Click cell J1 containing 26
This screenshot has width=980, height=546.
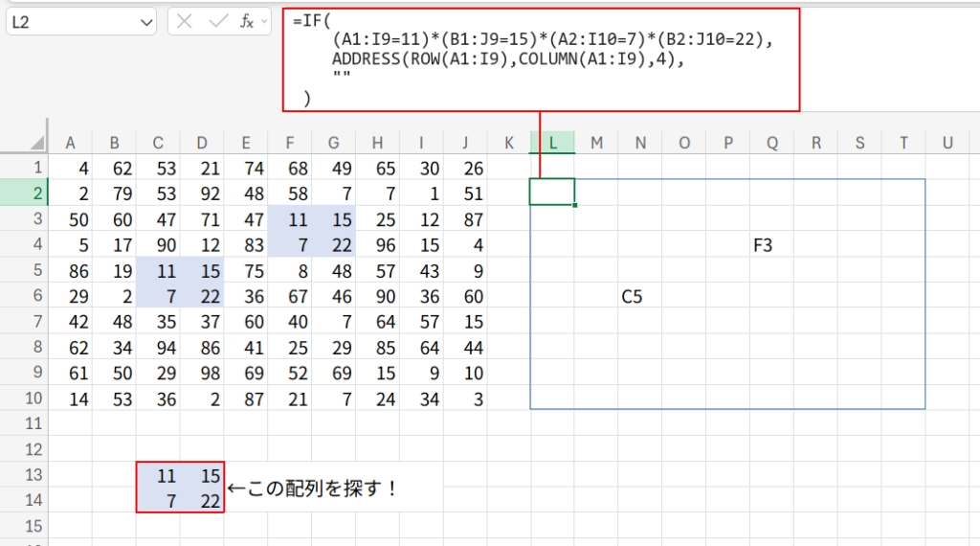click(x=465, y=168)
